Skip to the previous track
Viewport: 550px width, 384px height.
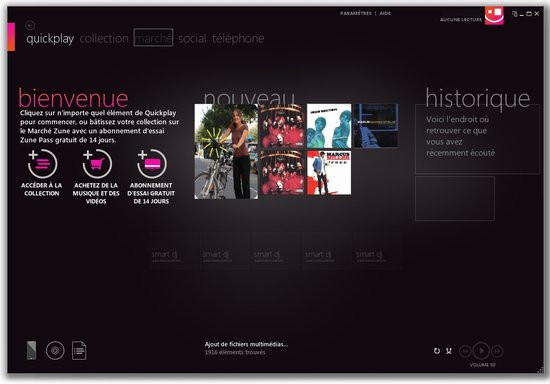point(465,351)
